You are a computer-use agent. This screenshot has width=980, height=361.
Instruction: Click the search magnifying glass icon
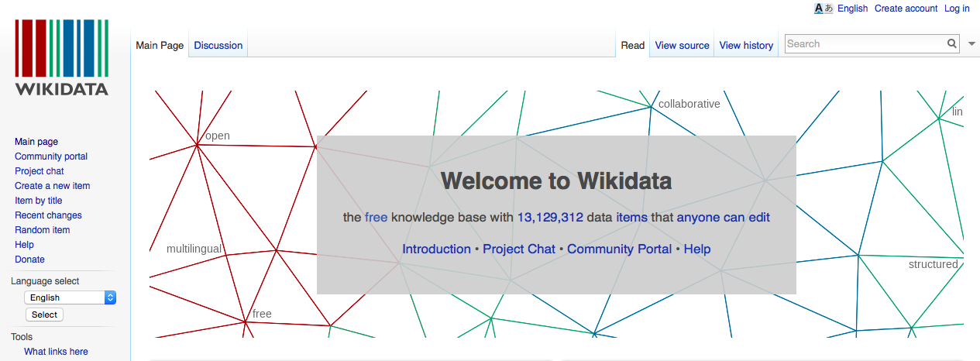coord(952,44)
